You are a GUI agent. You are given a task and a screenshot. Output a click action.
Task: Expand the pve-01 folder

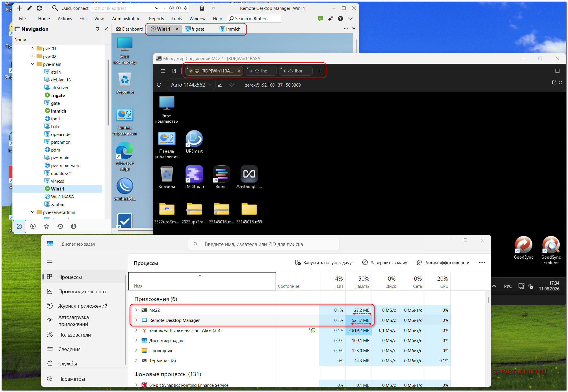(x=33, y=48)
